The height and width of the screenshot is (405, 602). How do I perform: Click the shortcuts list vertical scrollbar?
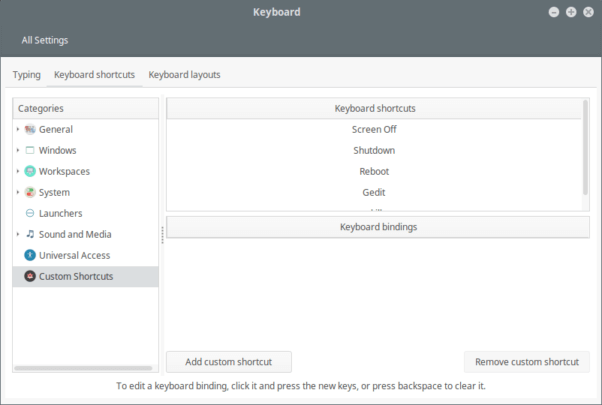coord(585,148)
